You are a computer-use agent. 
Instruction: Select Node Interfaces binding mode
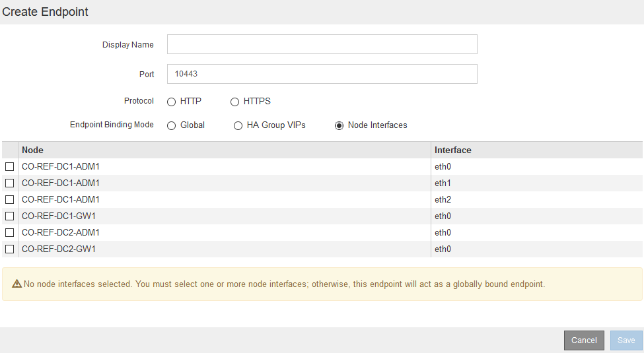340,125
